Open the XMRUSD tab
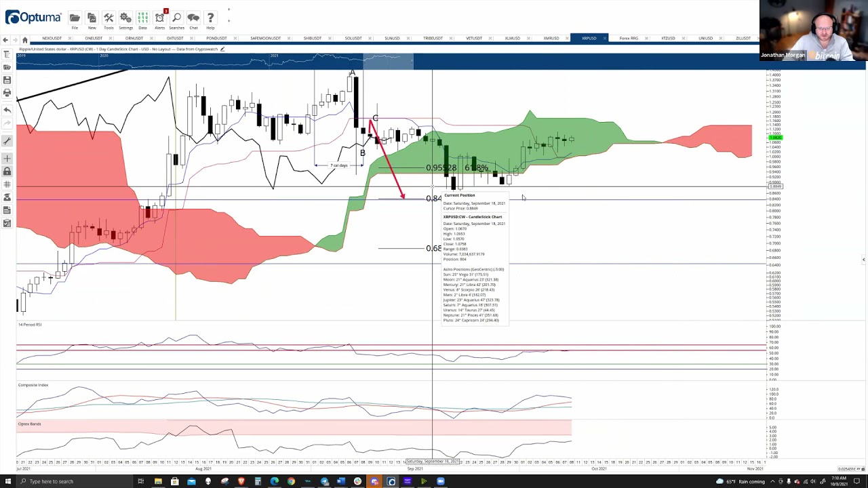 click(551, 38)
